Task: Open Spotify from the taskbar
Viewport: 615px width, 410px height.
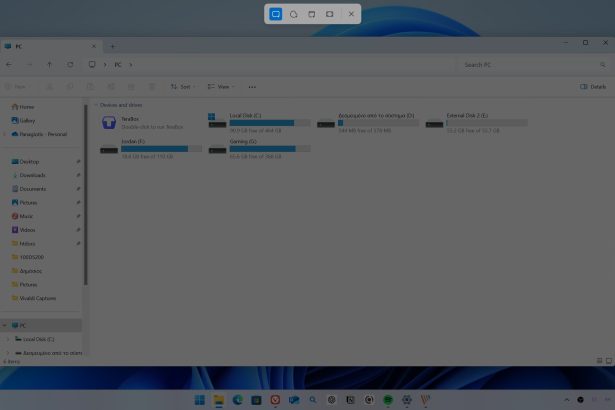Action: click(x=388, y=400)
